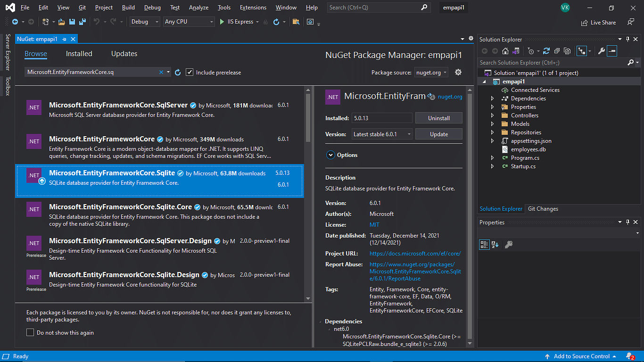The image size is (644, 362).
Task: Click the Save All toolbar icon
Action: click(x=83, y=22)
